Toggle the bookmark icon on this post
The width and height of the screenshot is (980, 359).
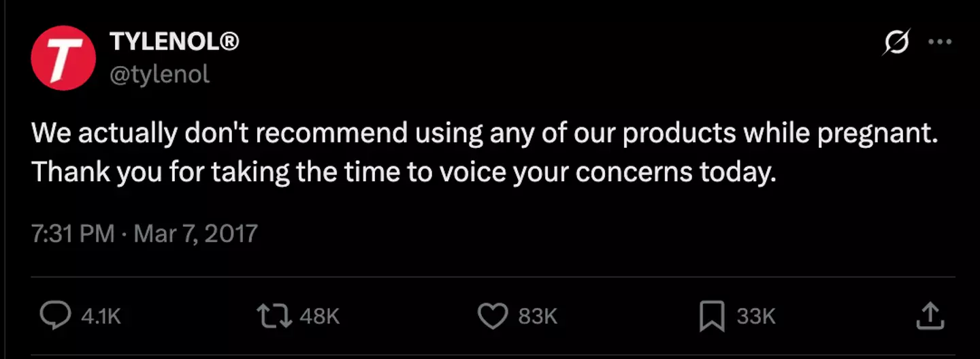[712, 315]
